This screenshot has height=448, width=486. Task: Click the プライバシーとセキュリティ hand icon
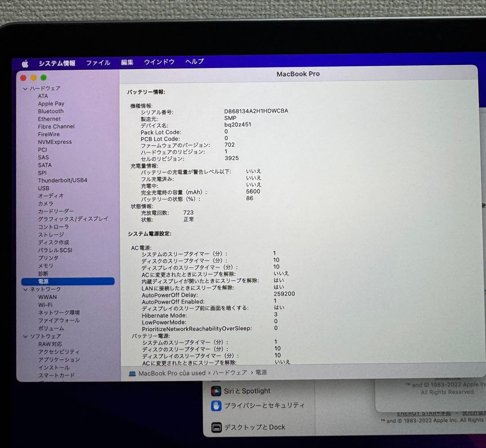217,405
